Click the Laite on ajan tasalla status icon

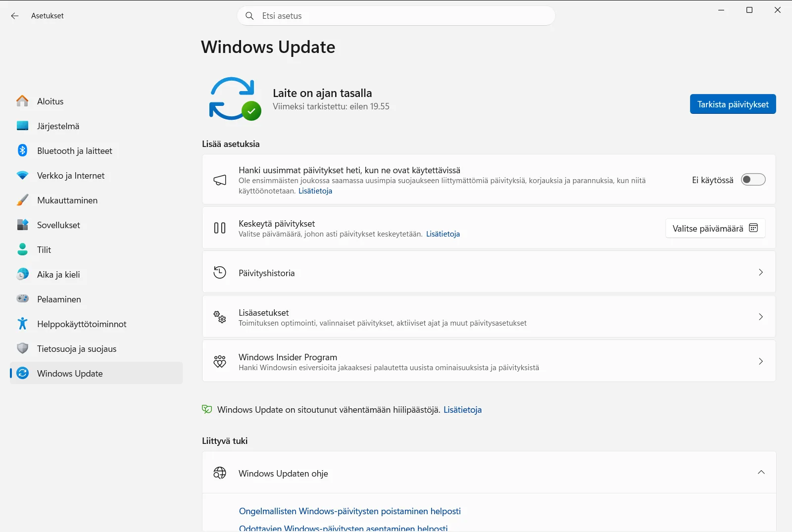point(235,98)
